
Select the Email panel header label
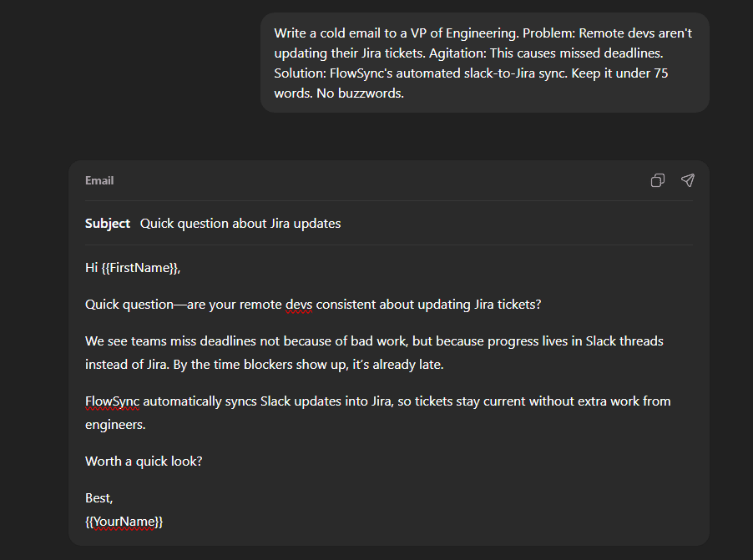pyautogui.click(x=99, y=180)
